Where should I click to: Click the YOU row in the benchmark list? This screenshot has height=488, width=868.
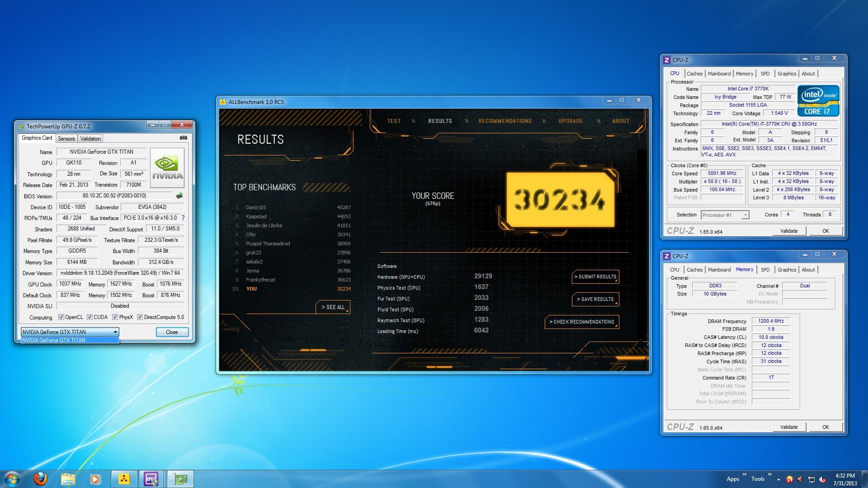(292, 289)
